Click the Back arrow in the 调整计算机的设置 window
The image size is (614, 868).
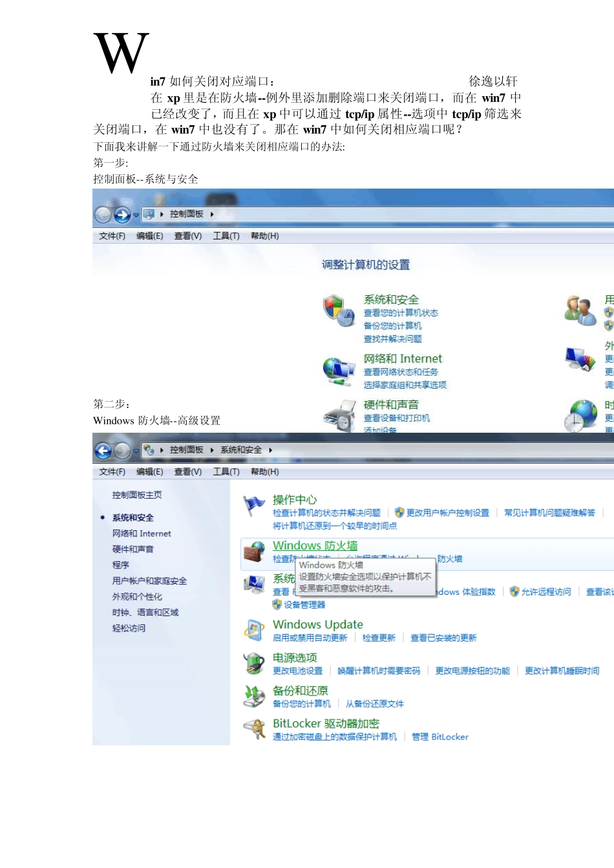pyautogui.click(x=103, y=214)
